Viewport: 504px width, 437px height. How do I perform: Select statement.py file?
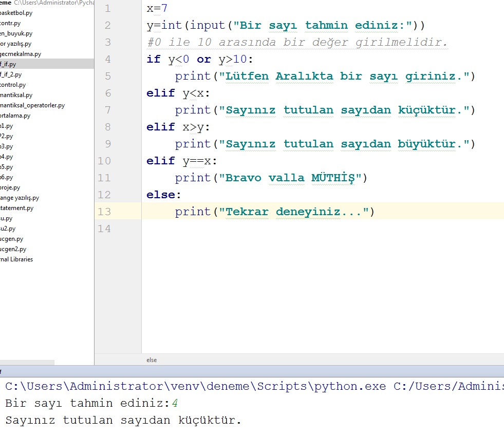(17, 208)
